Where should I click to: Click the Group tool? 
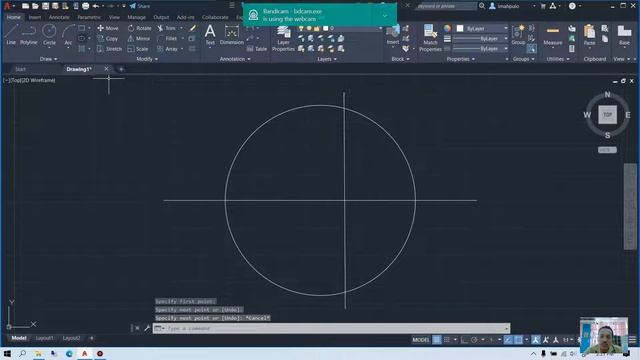[518, 35]
